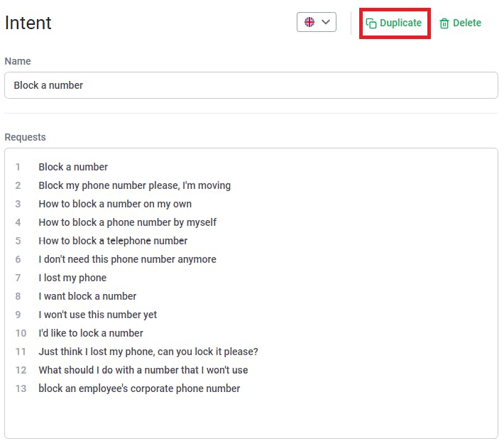Viewport: 504px width, 446px height.
Task: Focus the intent Name input field
Action: click(x=251, y=85)
